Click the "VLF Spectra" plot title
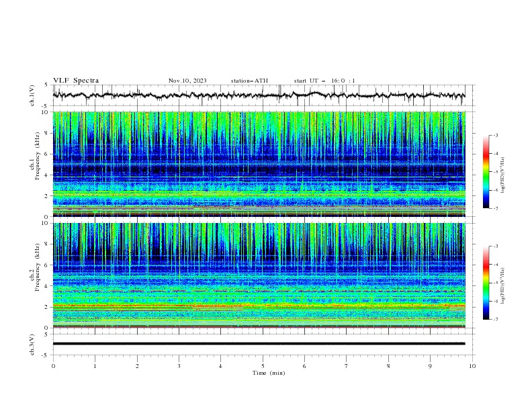Viewport: 532px width, 411px height. click(x=76, y=81)
